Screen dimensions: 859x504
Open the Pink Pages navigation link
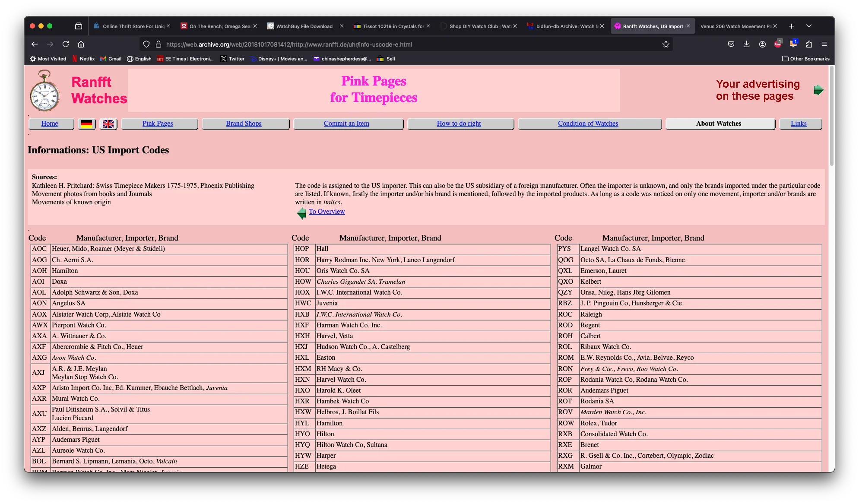(x=158, y=124)
